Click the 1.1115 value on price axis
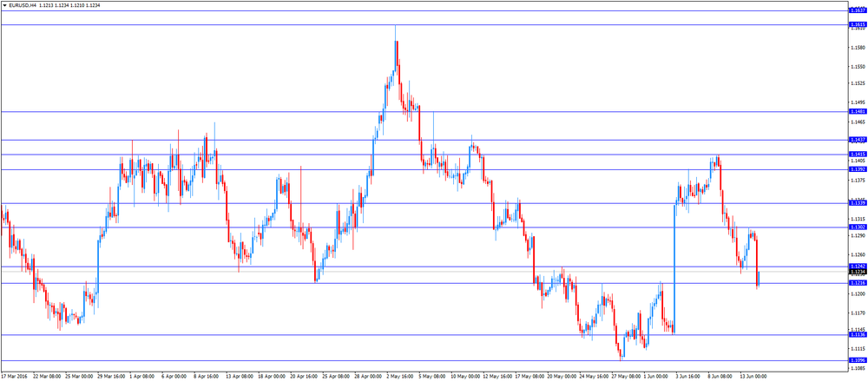Image resolution: width=868 pixels, height=382 pixels. point(858,349)
